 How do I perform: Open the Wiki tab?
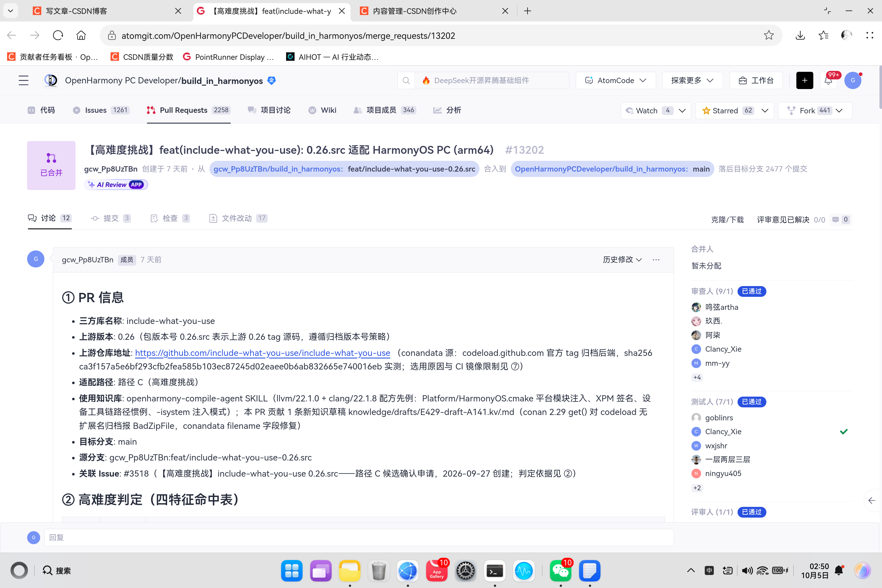[x=322, y=110]
